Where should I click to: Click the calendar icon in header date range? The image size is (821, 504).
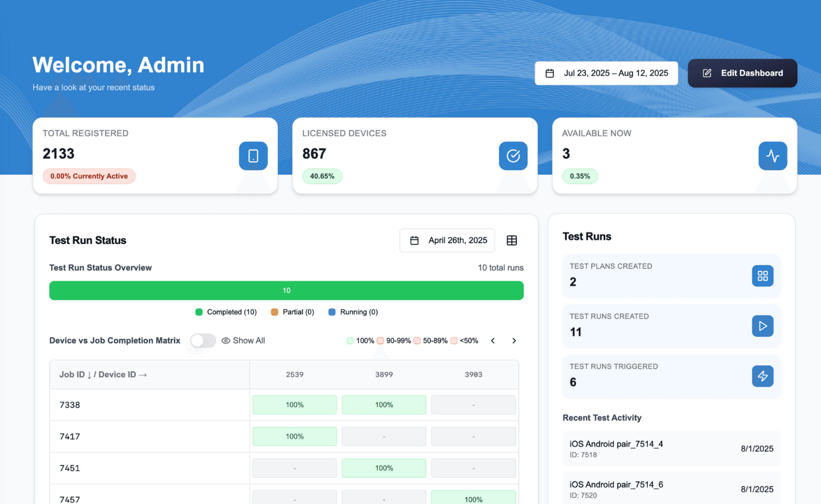click(x=549, y=73)
